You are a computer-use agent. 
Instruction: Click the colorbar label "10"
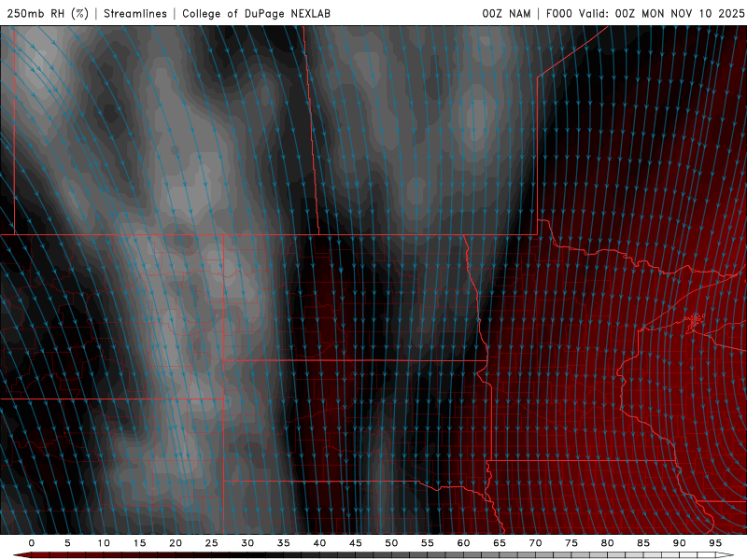click(x=104, y=543)
